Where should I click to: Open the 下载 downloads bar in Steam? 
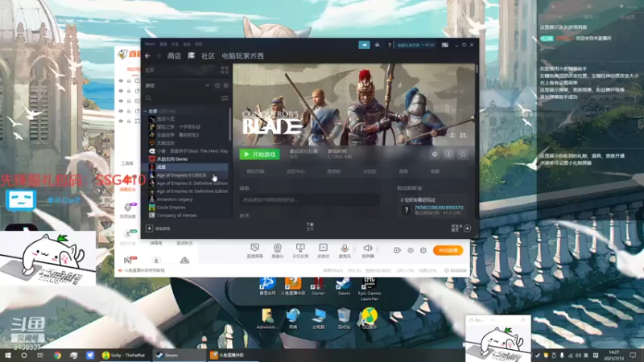pyautogui.click(x=310, y=227)
